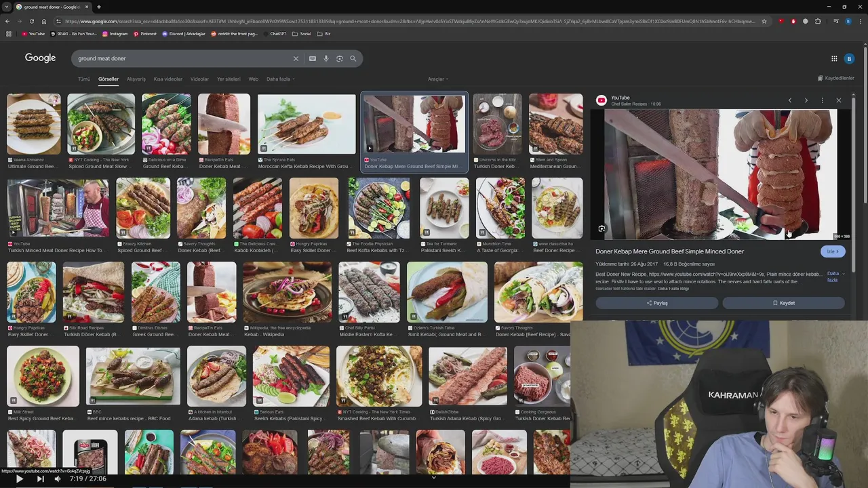
Task: Open the Instagram bookmark
Action: tap(115, 34)
